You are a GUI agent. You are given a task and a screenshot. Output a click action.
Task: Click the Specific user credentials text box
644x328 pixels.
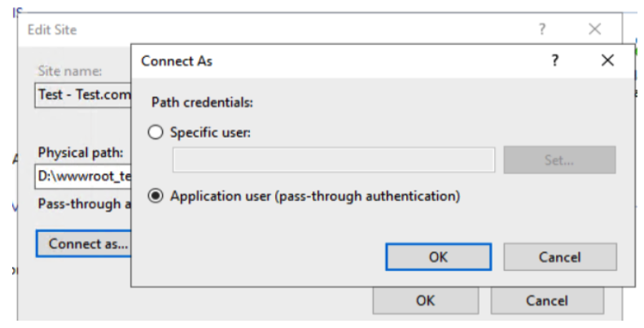[333, 160]
